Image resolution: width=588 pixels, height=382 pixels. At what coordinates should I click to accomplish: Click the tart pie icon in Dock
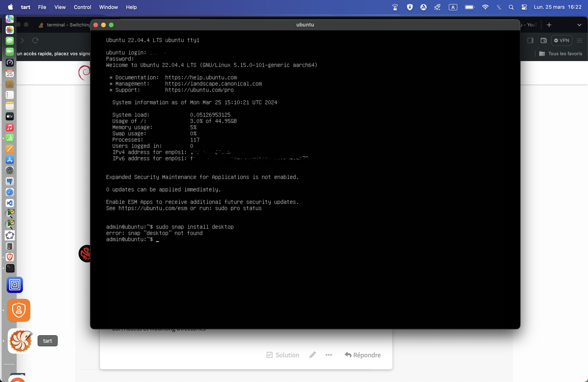(20, 341)
